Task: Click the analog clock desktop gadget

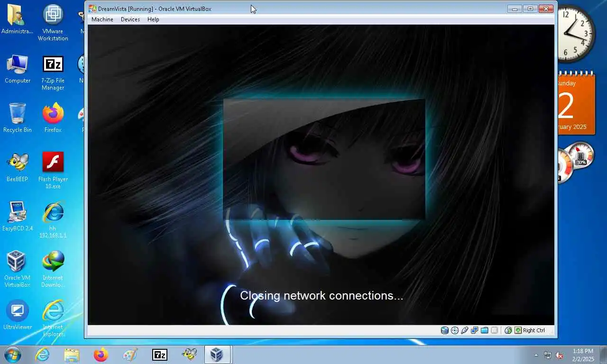Action: tap(576, 34)
